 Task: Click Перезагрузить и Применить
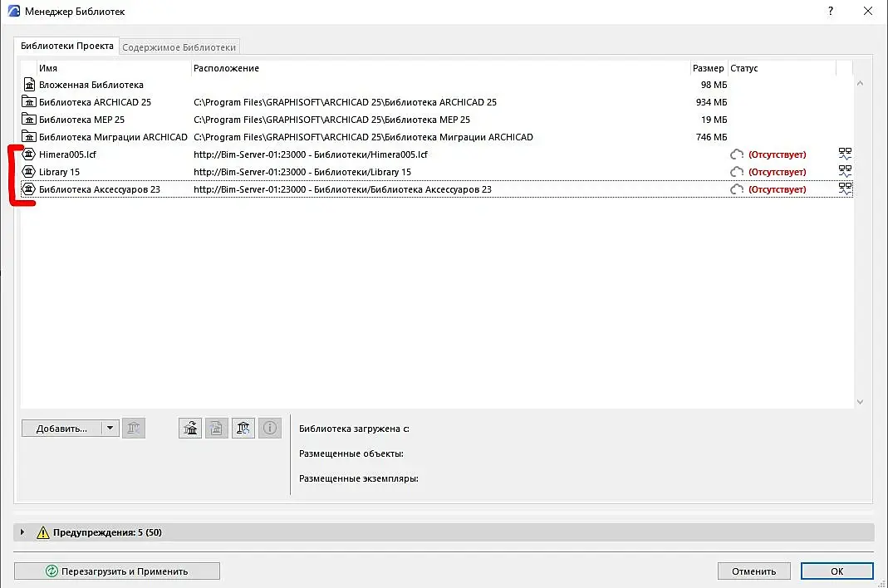(116, 571)
